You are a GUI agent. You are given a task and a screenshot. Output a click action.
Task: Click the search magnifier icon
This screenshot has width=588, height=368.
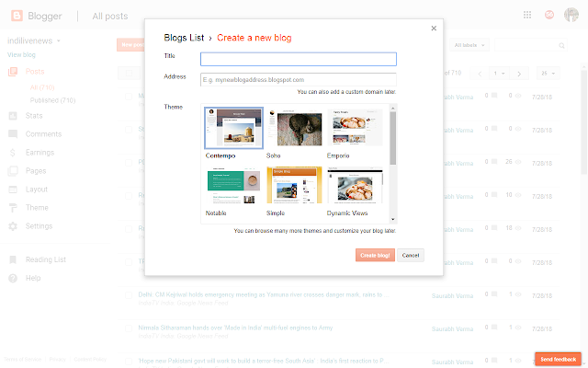[561, 45]
